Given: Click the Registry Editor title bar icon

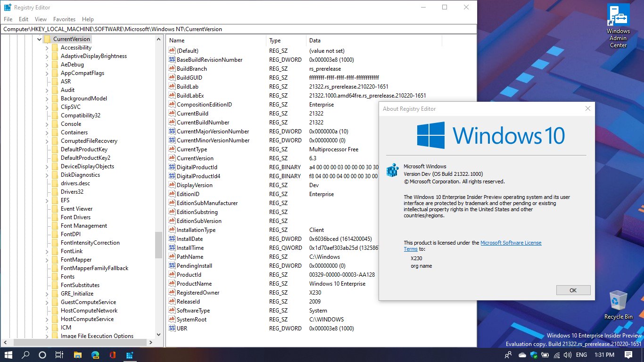Looking at the screenshot, I should tap(8, 8).
